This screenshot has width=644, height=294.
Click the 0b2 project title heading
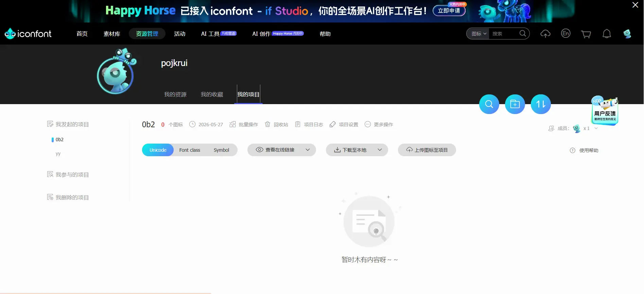[149, 125]
